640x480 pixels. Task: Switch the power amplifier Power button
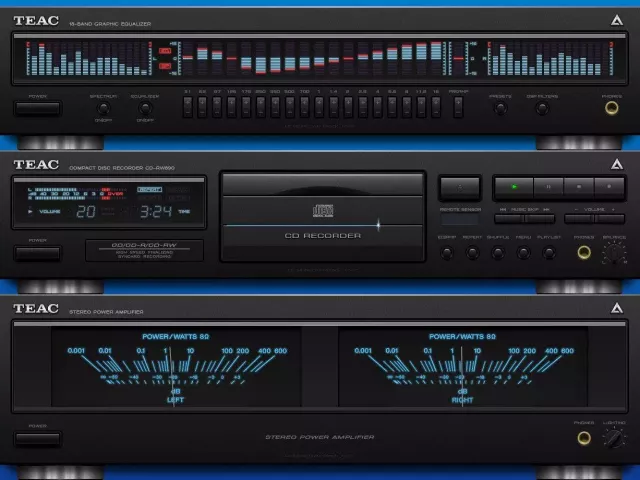point(37,437)
